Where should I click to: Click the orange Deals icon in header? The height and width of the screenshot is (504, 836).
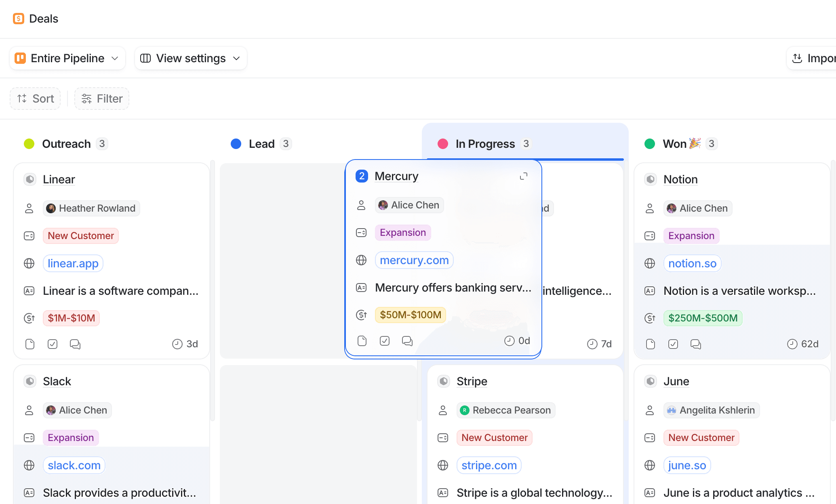[x=19, y=19]
